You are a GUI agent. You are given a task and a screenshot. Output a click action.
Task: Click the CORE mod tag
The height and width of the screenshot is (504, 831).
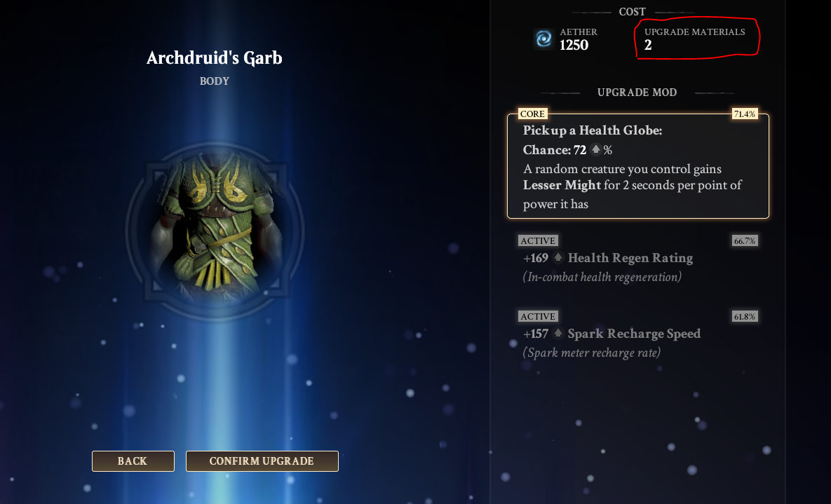click(532, 114)
